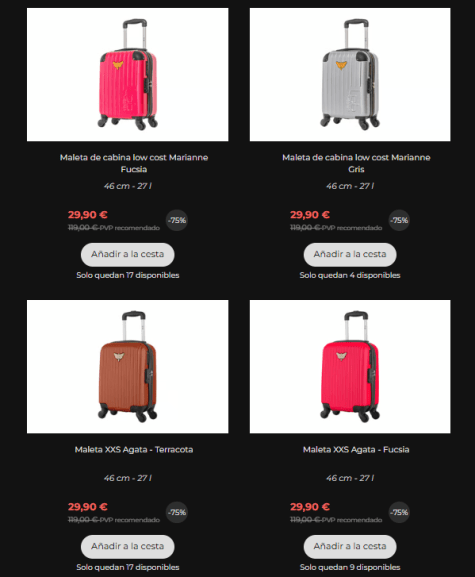
Task: Open the Marianne Fucsia suitcase image
Action: 127,74
